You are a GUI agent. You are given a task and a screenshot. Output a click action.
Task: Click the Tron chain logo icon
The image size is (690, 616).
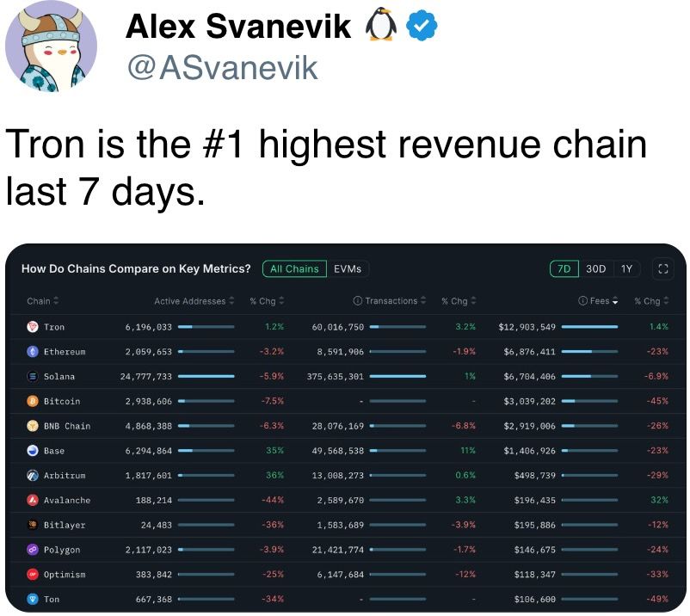[33, 327]
